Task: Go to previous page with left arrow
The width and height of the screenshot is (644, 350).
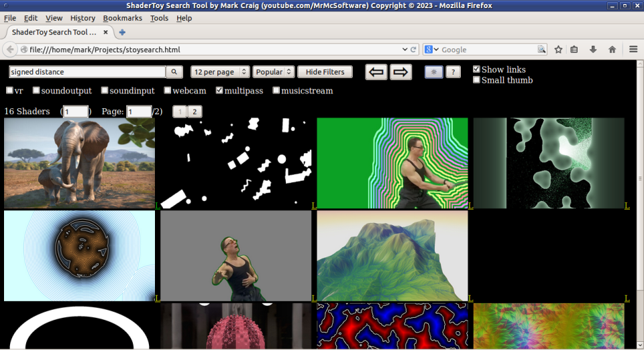Action: tap(376, 72)
